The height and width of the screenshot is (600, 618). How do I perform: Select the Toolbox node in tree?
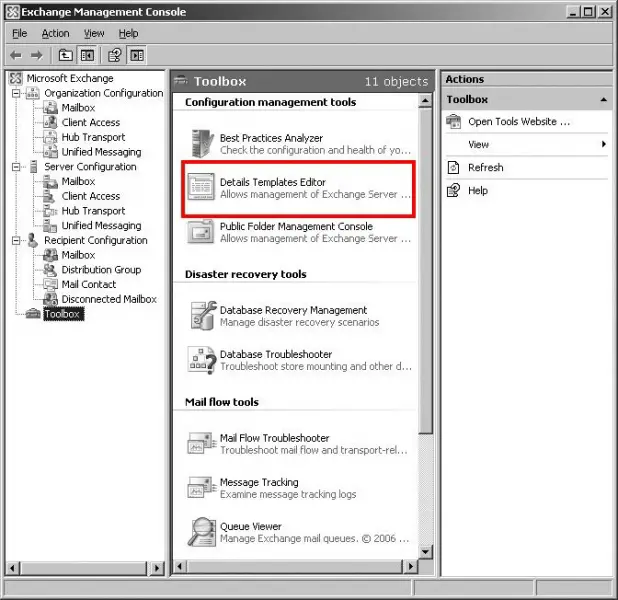click(x=63, y=314)
